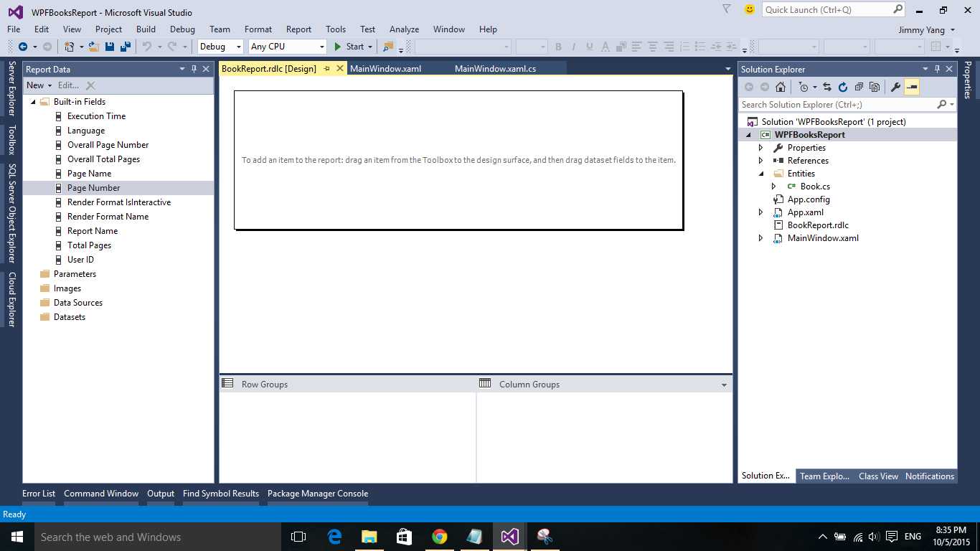The height and width of the screenshot is (551, 980).
Task: Refresh the Solution Explorer
Action: [x=843, y=87]
